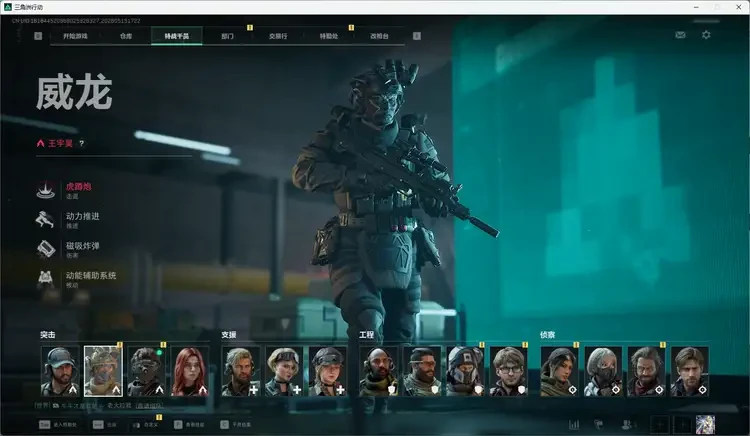This screenshot has width=750, height=436.
Task: Click the CN UID text at top left
Action: coord(76,21)
